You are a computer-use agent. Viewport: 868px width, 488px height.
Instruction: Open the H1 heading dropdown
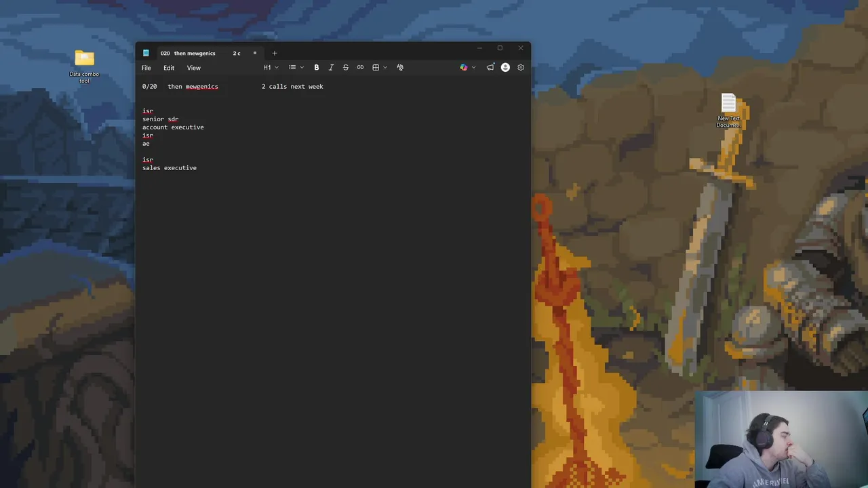pos(271,67)
